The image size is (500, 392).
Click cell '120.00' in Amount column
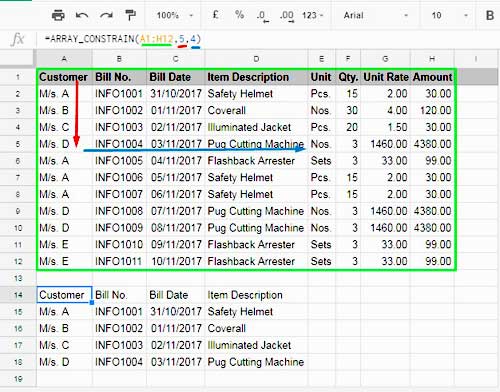432,110
